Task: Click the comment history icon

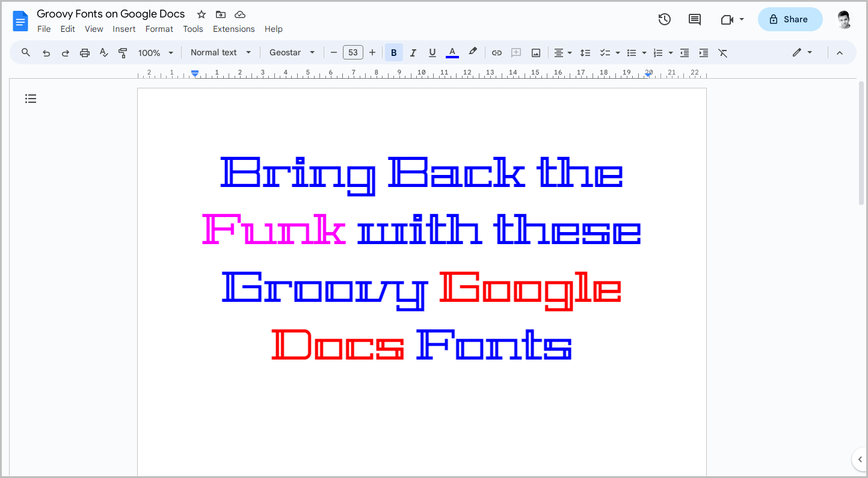Action: [694, 19]
